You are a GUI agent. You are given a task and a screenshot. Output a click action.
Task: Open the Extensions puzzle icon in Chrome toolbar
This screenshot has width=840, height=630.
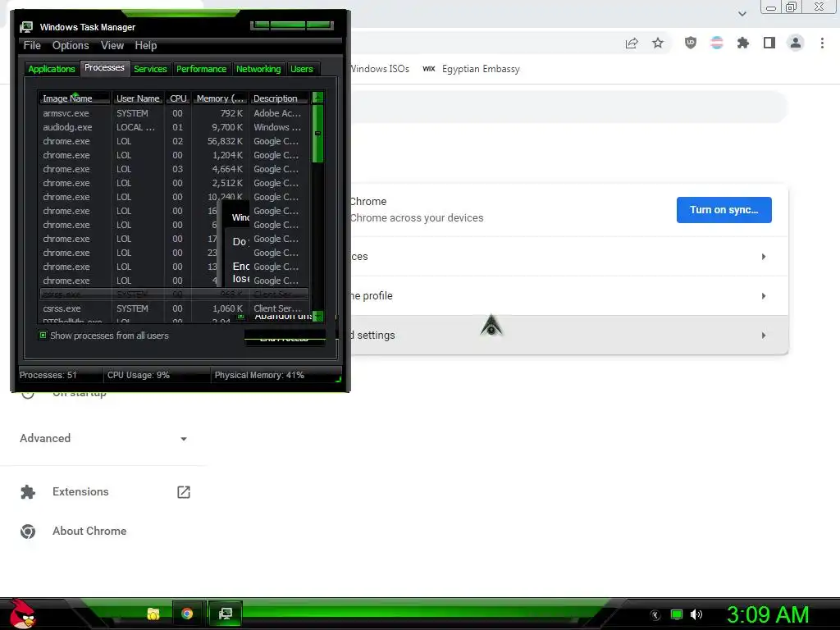click(743, 43)
